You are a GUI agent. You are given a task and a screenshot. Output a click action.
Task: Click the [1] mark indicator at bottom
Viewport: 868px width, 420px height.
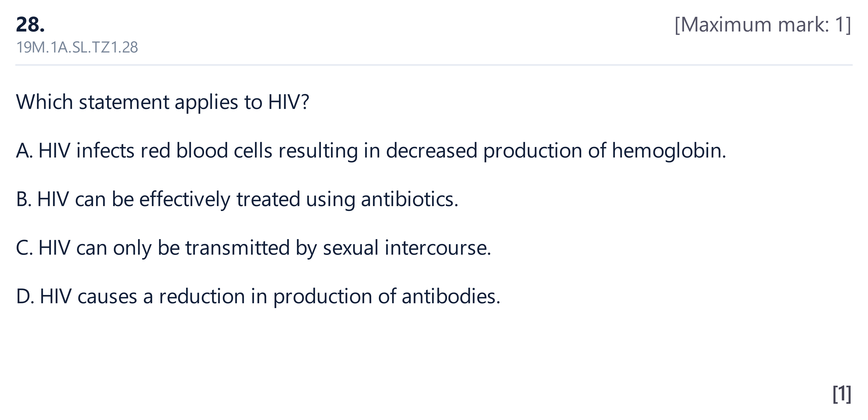point(842,394)
